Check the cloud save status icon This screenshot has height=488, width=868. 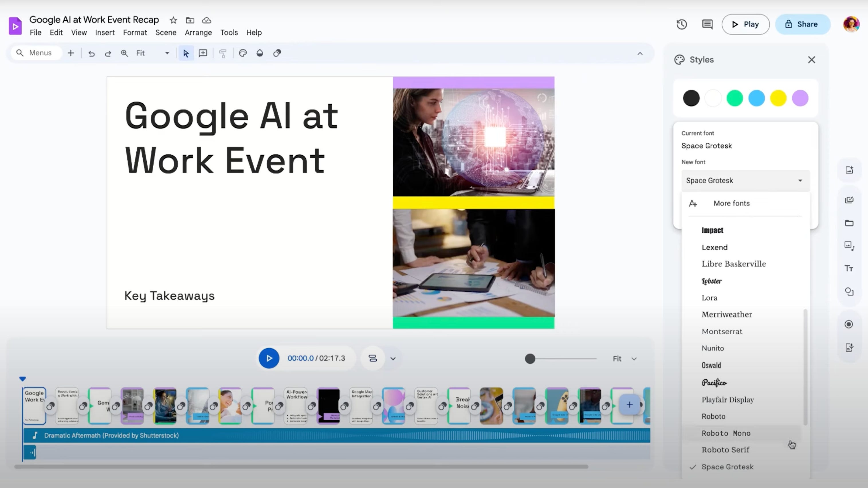207,20
